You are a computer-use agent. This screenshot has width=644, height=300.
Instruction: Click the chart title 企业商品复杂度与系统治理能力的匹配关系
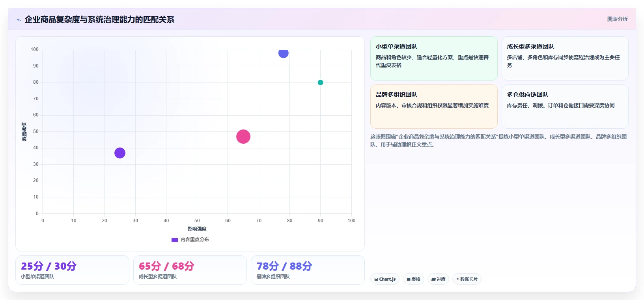(x=99, y=19)
